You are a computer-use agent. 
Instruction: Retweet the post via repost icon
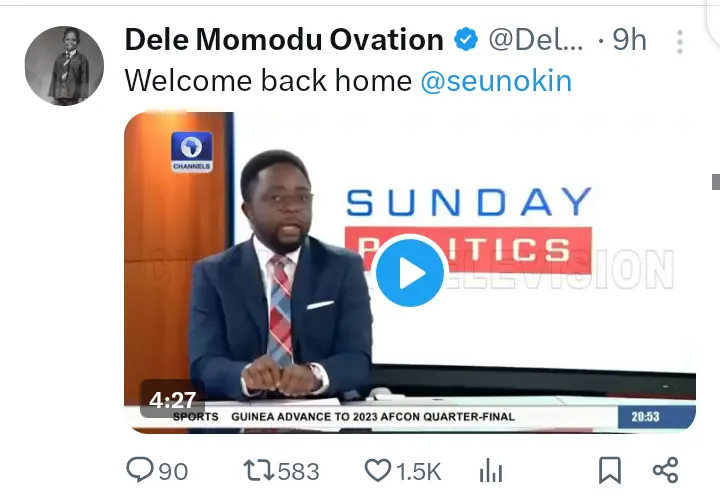[259, 470]
